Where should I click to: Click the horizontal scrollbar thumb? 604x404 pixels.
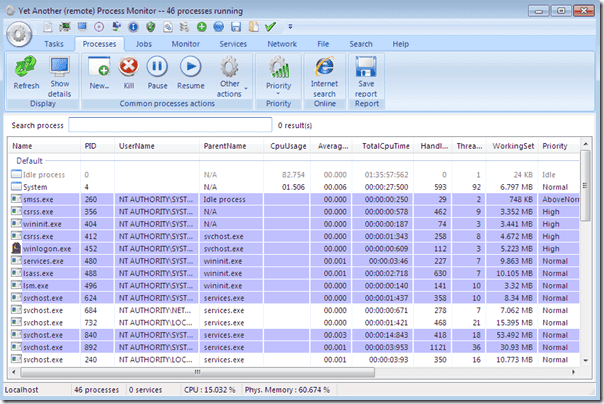197,372
